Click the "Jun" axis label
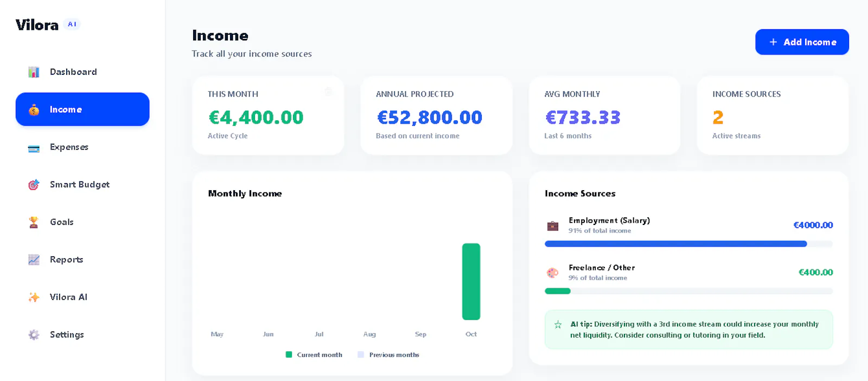Image resolution: width=868 pixels, height=381 pixels. (x=268, y=334)
